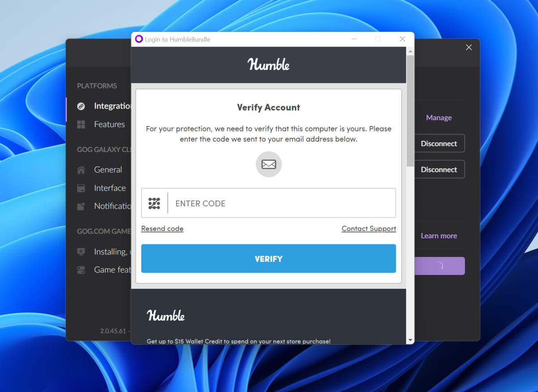Click the scrollbar down arrow in Humble window
Image resolution: width=538 pixels, height=392 pixels.
[x=410, y=340]
